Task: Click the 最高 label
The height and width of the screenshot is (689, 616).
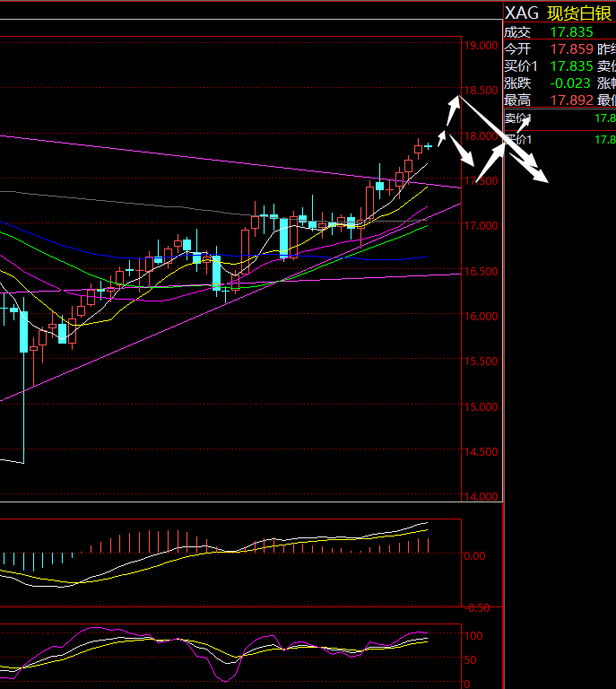Action: pos(517,100)
